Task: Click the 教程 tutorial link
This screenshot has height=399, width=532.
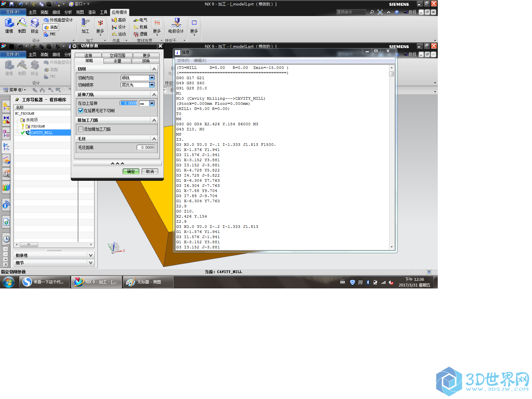Action: click(x=410, y=12)
